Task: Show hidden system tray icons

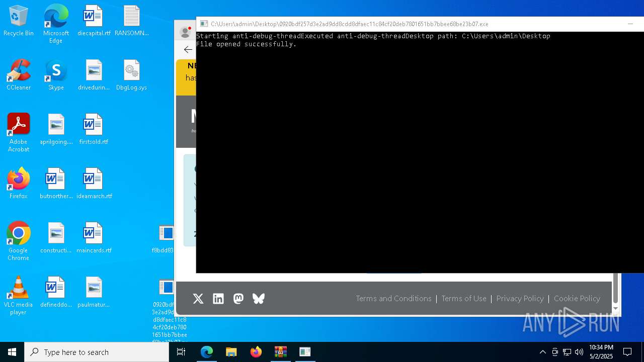Action: point(542,352)
